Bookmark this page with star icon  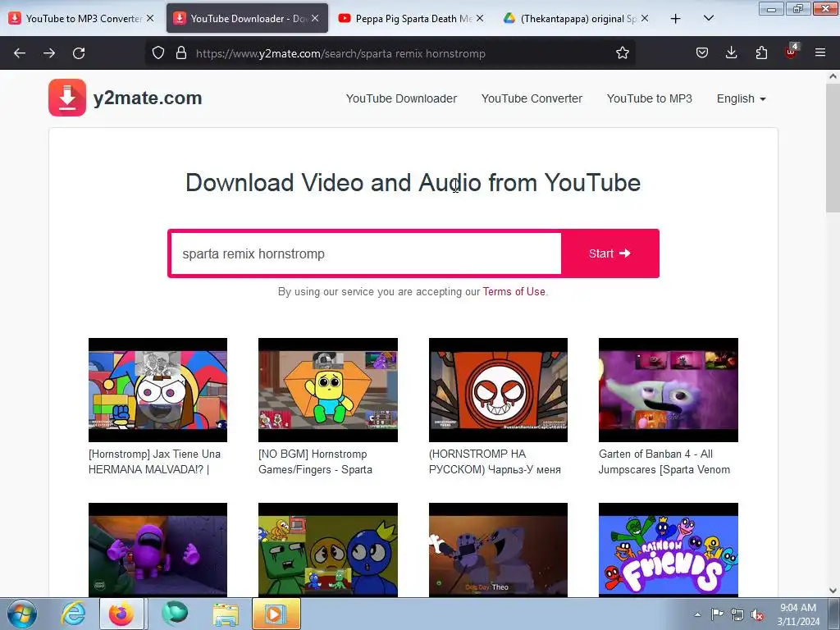click(622, 52)
